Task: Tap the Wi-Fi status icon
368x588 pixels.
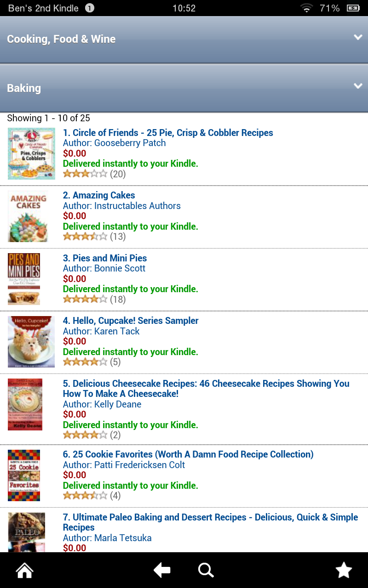Action: pyautogui.click(x=306, y=8)
